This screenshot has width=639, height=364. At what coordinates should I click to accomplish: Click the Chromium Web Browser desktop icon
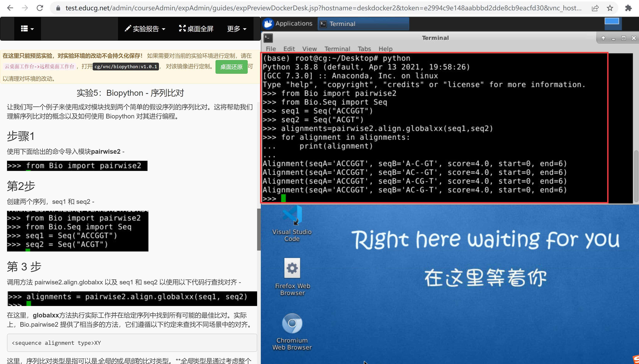pos(292,332)
